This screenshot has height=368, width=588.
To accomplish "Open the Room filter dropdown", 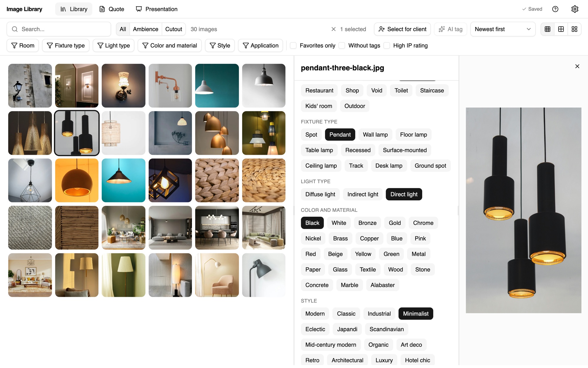I will pos(23,46).
